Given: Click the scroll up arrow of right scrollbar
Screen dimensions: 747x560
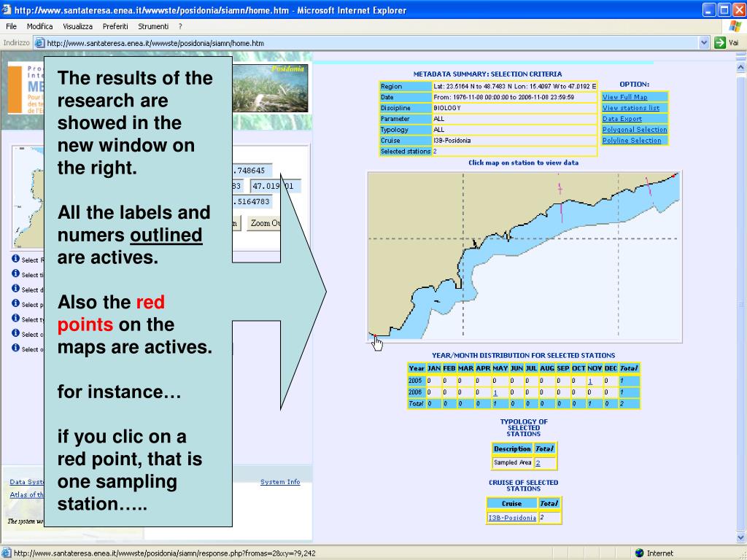Looking at the screenshot, I should tap(741, 68).
